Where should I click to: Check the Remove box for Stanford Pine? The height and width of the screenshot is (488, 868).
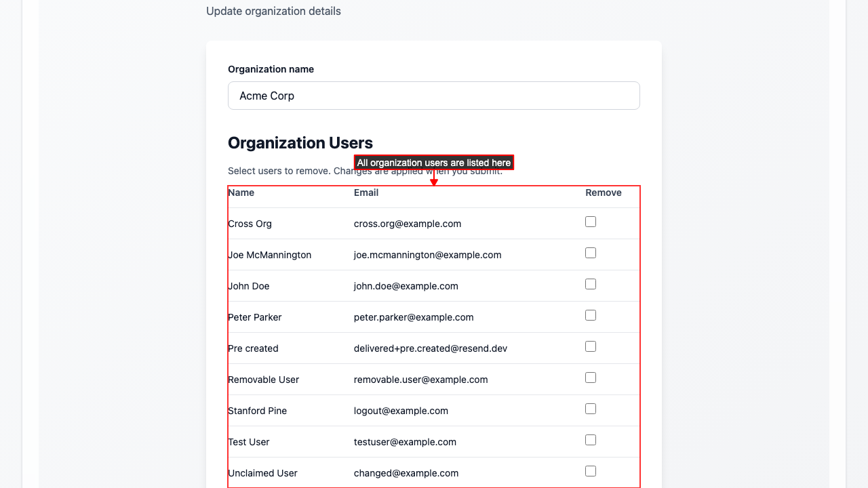tap(591, 409)
